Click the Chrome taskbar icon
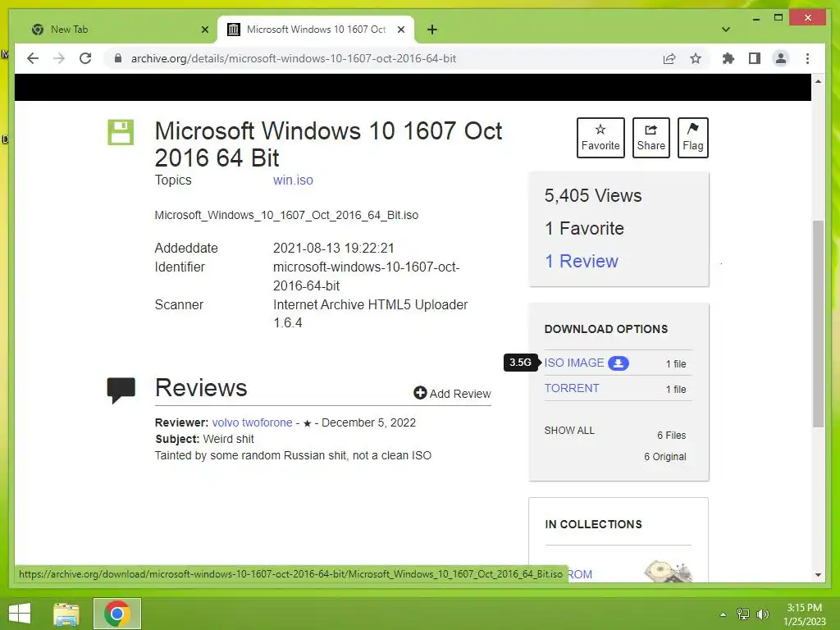The height and width of the screenshot is (630, 840). [116, 614]
